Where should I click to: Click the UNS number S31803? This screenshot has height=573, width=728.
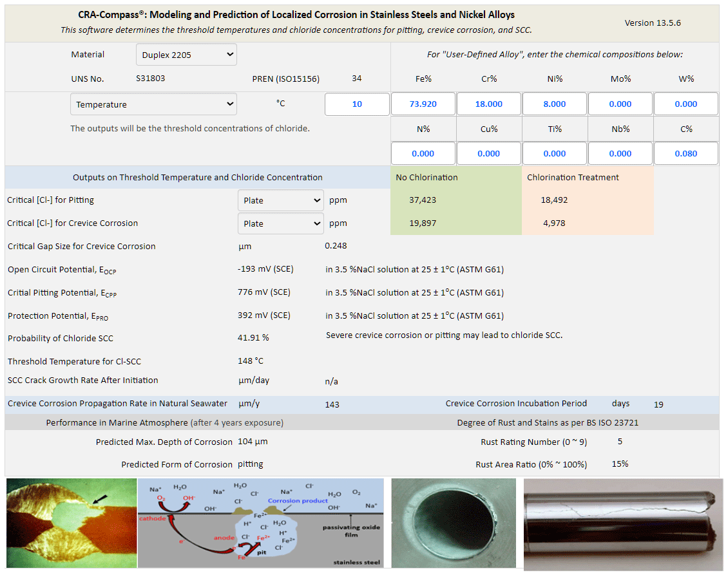[150, 78]
